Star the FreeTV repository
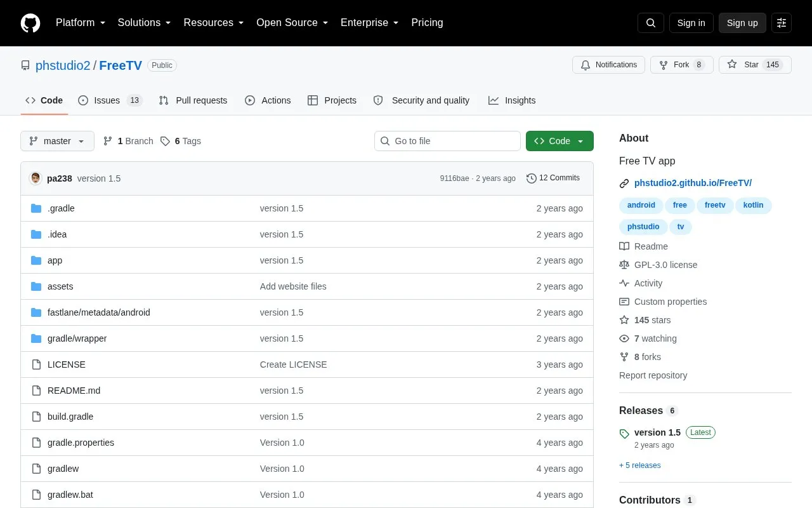 coord(755,65)
